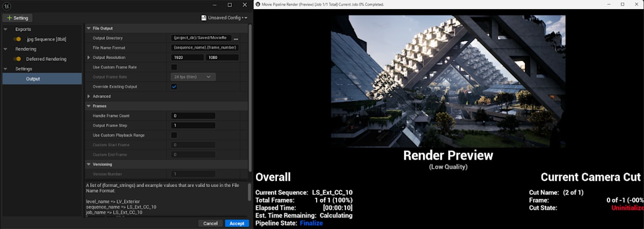Collapse the File Output section
This screenshot has height=229, width=644.
(89, 28)
